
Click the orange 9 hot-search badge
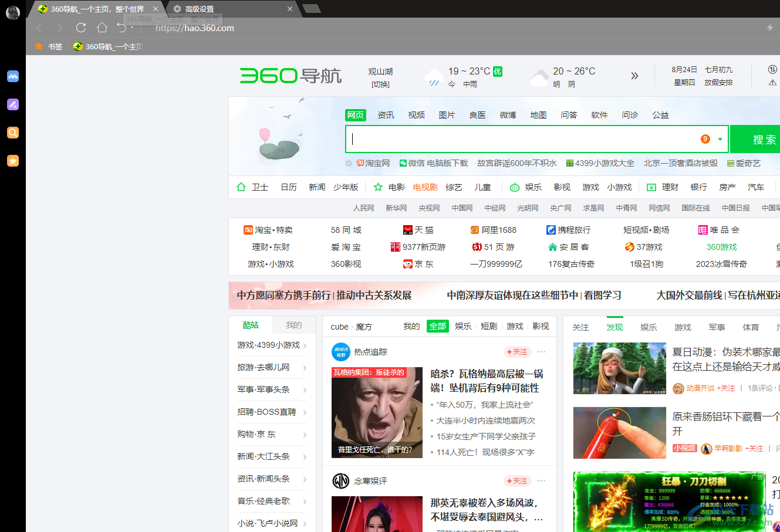click(705, 139)
